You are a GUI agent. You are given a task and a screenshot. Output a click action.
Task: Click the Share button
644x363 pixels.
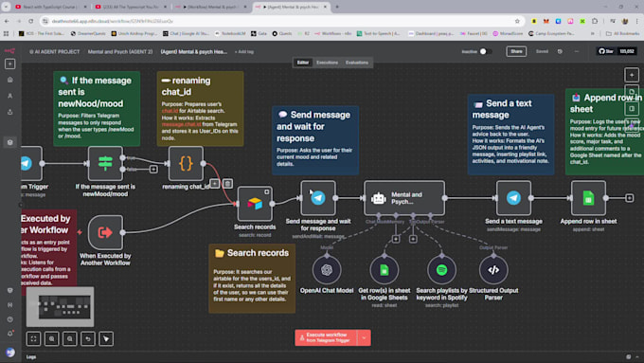(516, 51)
